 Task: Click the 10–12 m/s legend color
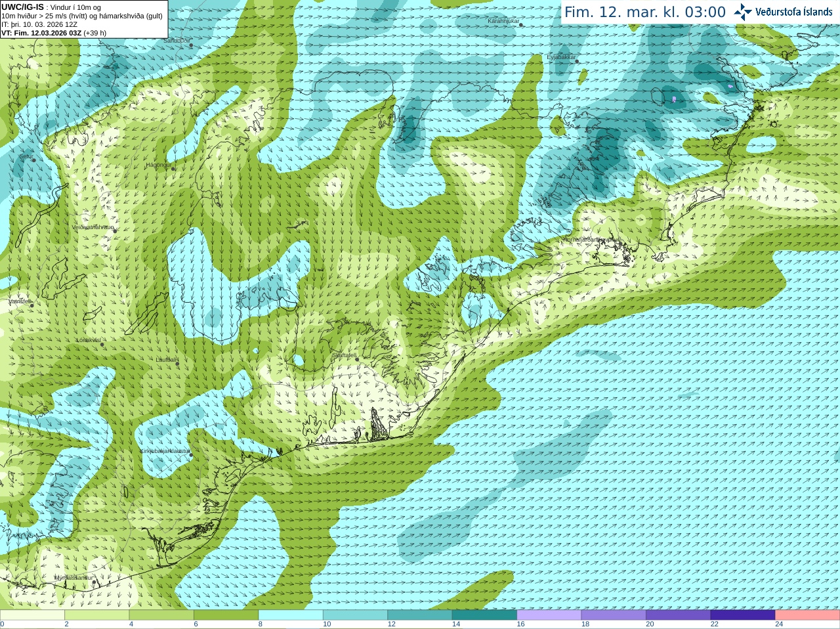355,615
